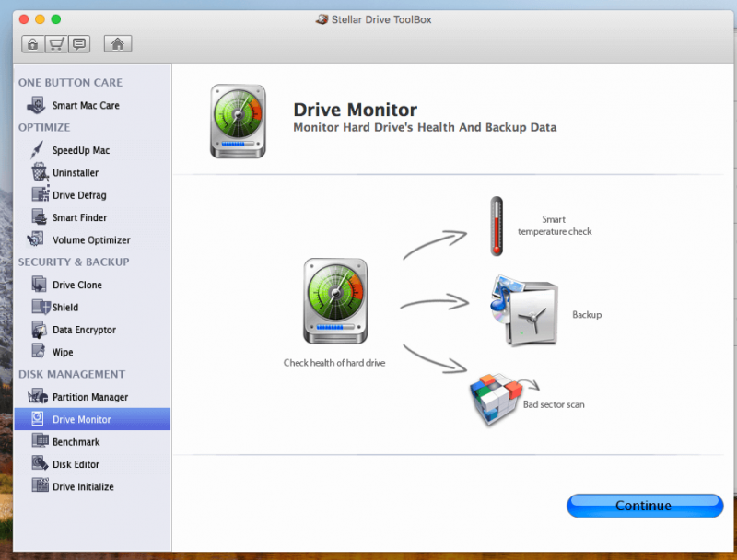Click the "Bad sector scan" label
This screenshot has height=560, width=737.
pos(554,404)
